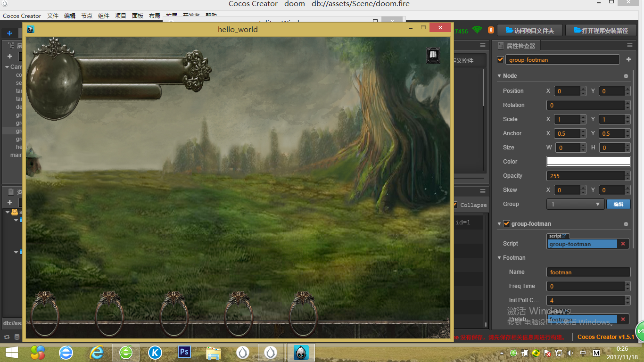Click the 打开程序安装路径 button
Screen dimensions: 644x362
click(601, 31)
